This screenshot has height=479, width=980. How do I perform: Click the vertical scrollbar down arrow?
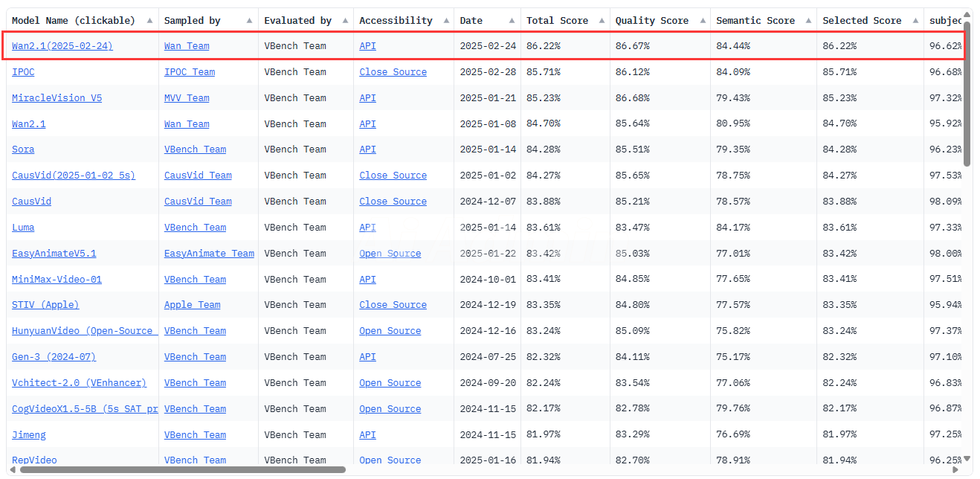(967, 459)
